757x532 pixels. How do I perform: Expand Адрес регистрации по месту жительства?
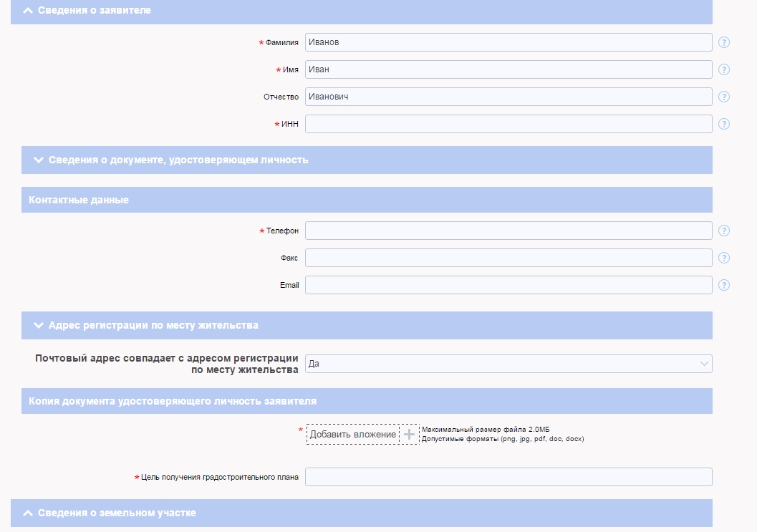[x=39, y=325]
